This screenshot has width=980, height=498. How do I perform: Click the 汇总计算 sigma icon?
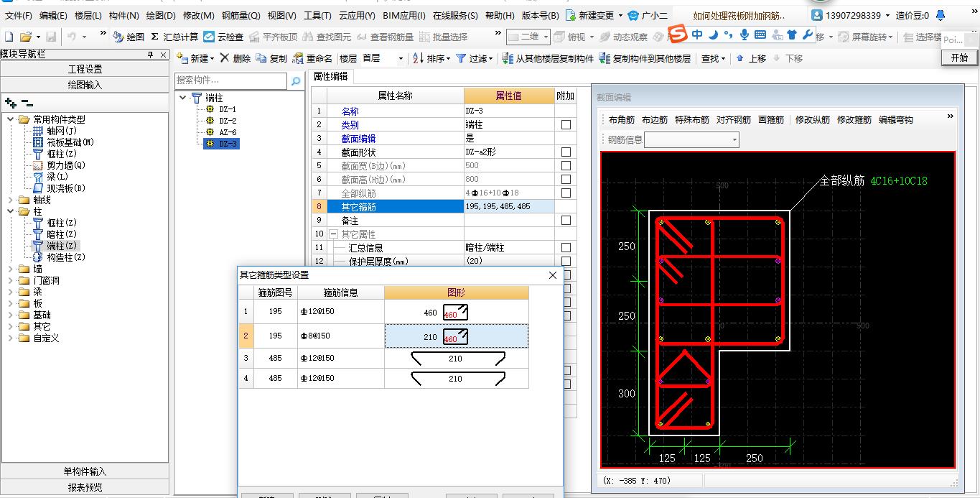154,37
